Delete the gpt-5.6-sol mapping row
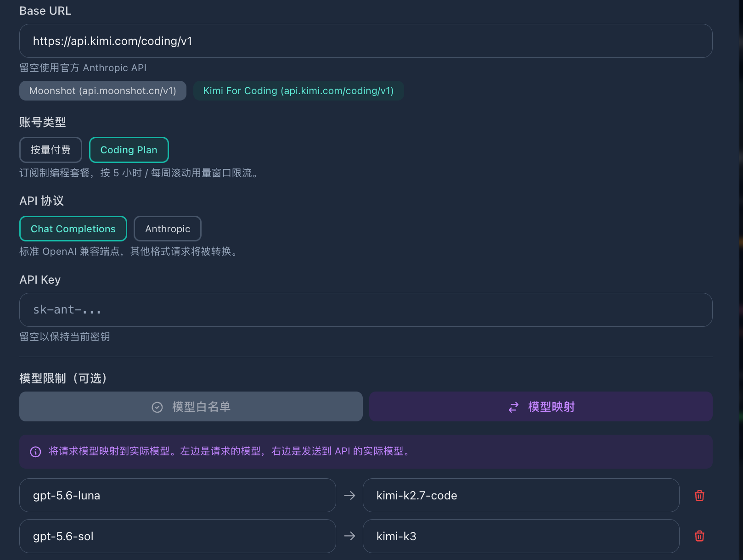Screen dimensions: 743x560 click(x=699, y=536)
